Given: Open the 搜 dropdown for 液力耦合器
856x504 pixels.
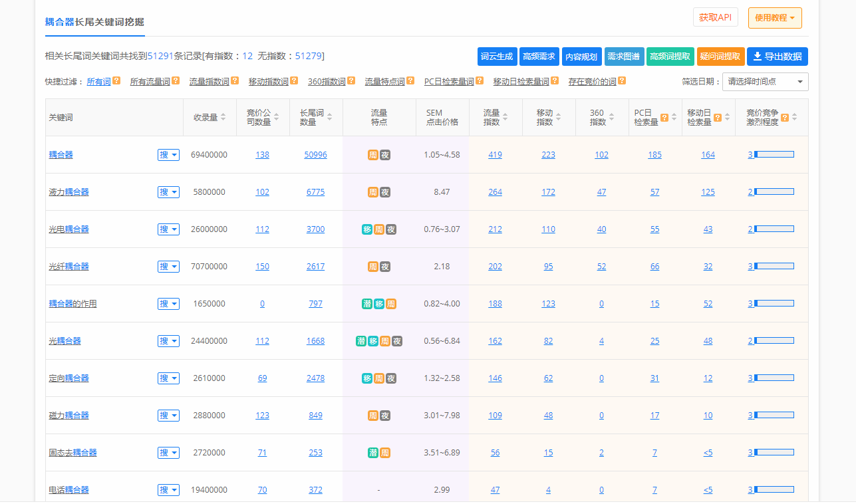Looking at the screenshot, I should click(168, 192).
